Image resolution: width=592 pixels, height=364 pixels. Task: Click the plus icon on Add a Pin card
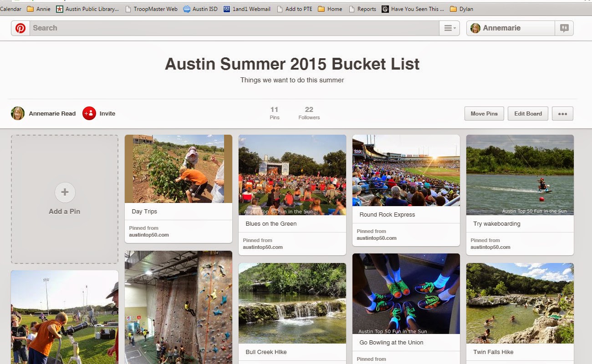(x=65, y=192)
